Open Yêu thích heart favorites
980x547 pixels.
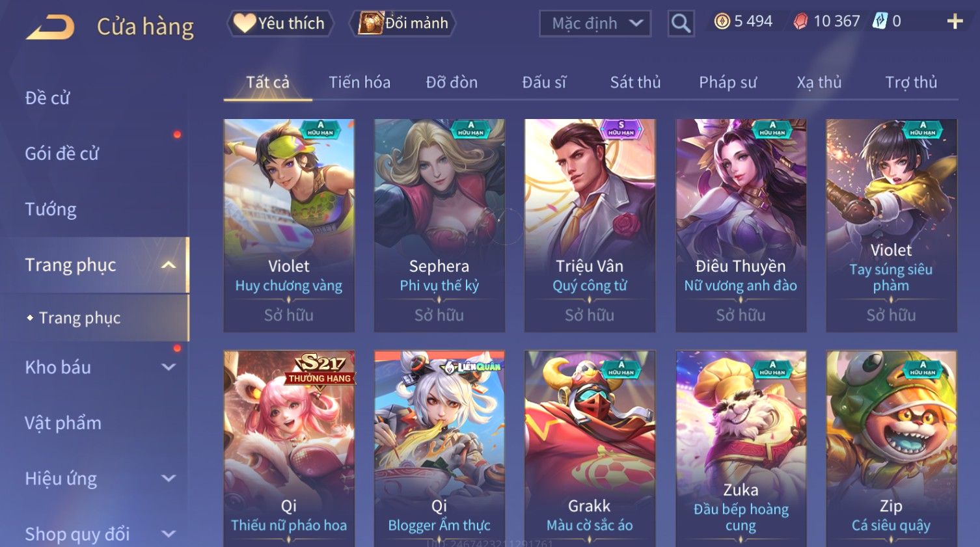(280, 23)
